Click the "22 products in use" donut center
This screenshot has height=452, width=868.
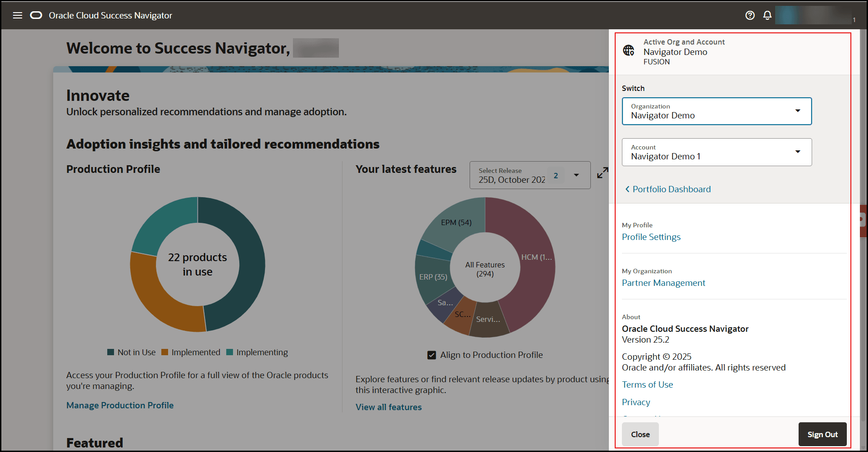pyautogui.click(x=197, y=265)
